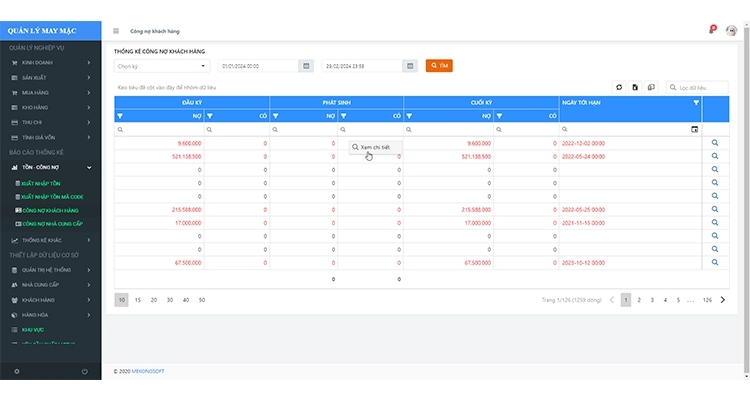This screenshot has height=400, width=750.
Task: Open the end date calendar picker
Action: [x=410, y=66]
